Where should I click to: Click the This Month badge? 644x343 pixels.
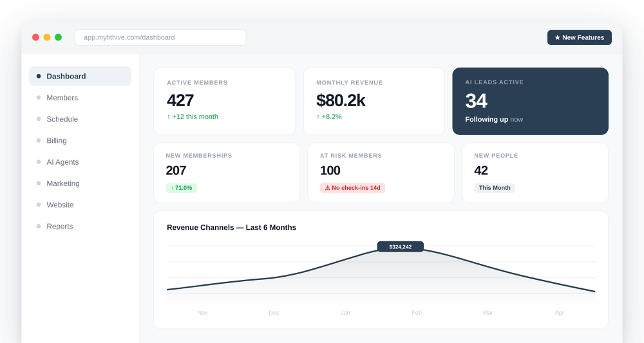click(x=495, y=188)
